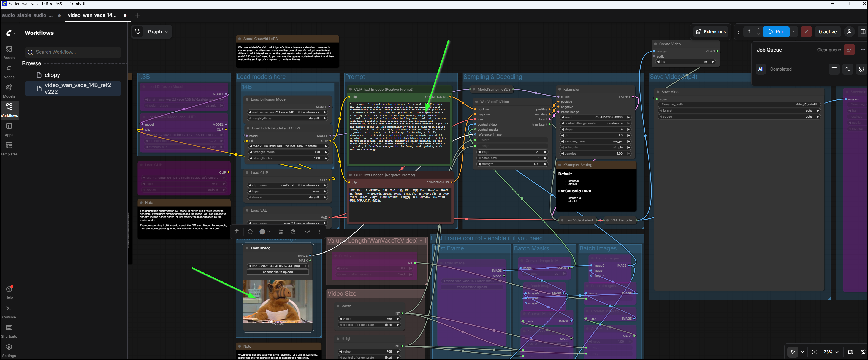Select the Completed tab in Job Queue
The image size is (868, 360).
click(x=780, y=69)
